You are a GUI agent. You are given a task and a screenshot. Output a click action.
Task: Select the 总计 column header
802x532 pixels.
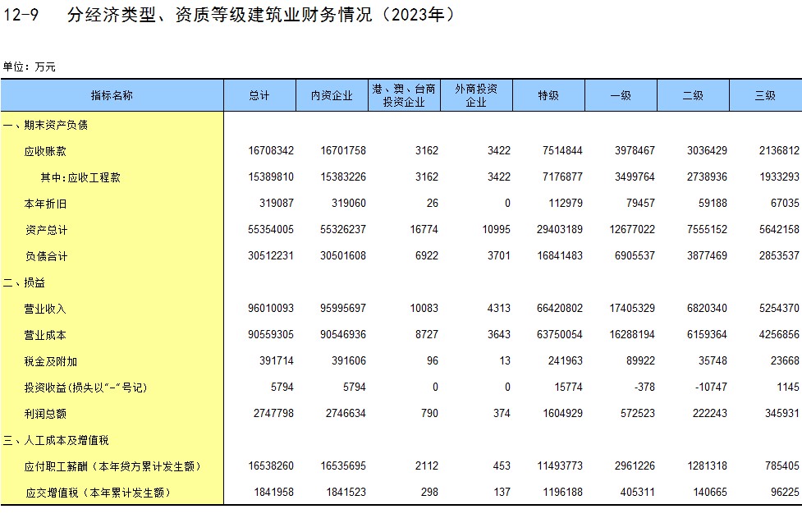pos(259,95)
